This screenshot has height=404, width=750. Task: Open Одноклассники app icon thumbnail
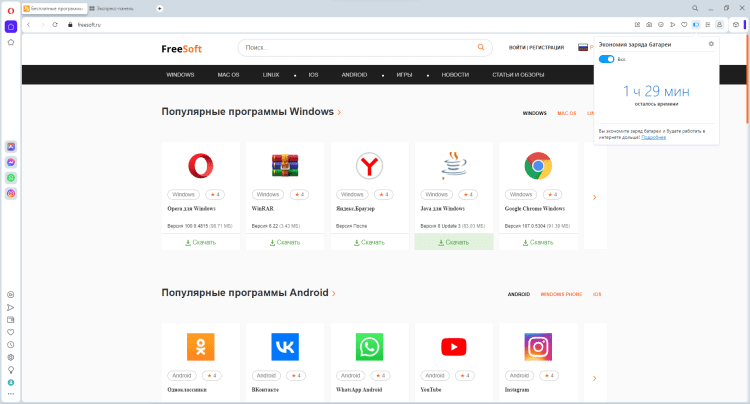(201, 347)
